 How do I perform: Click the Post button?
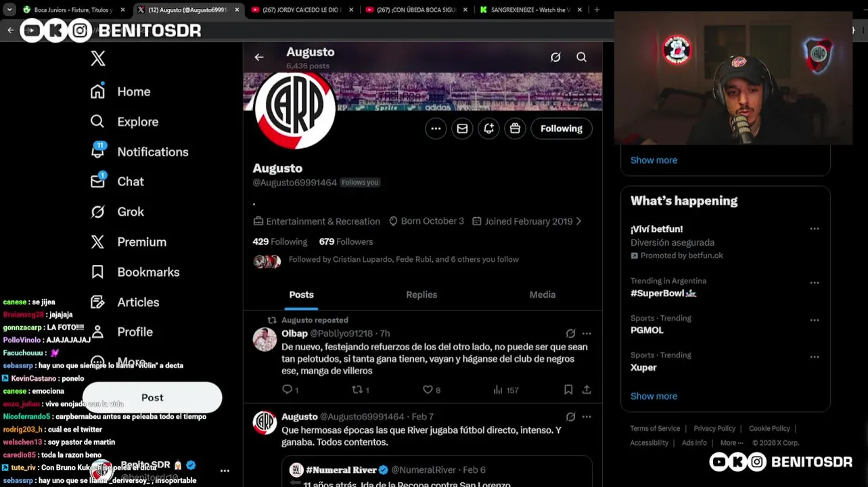pos(152,398)
